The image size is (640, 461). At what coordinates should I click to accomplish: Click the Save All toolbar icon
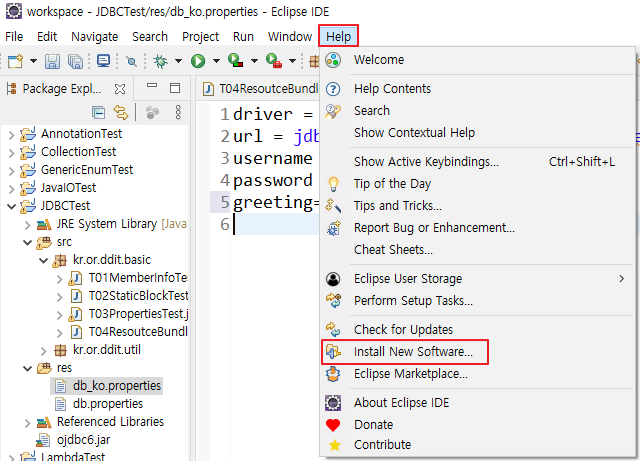coord(76,61)
